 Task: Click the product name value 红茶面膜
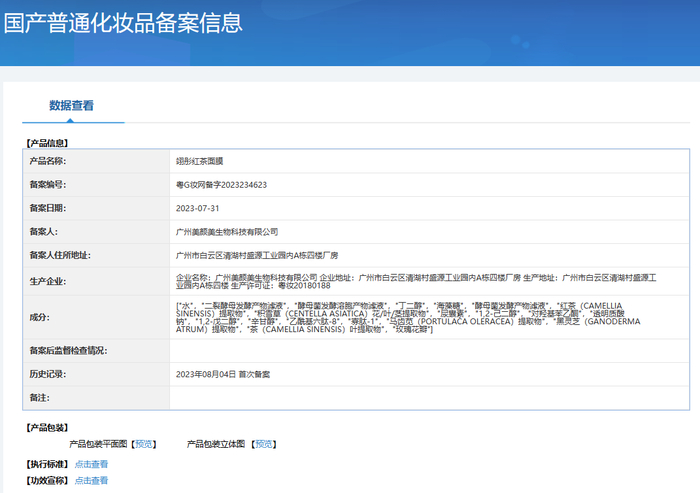pos(199,161)
